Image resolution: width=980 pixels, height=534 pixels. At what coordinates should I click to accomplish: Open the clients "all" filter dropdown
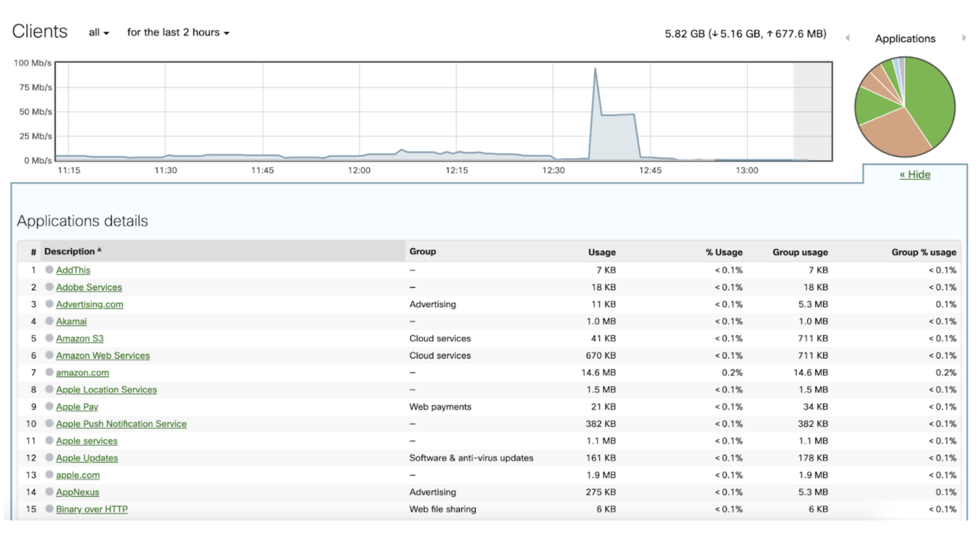(x=96, y=32)
